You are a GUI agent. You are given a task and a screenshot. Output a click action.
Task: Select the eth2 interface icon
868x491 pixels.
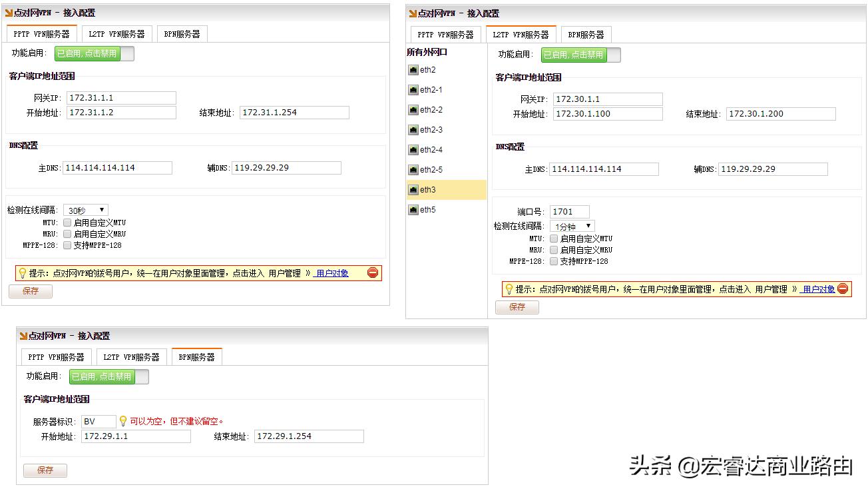[x=414, y=69]
